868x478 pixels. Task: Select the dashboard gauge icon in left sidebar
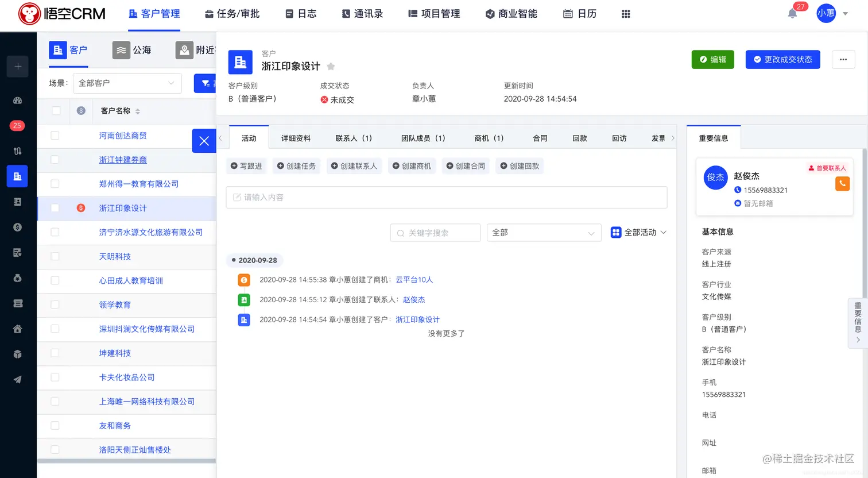coord(17,101)
